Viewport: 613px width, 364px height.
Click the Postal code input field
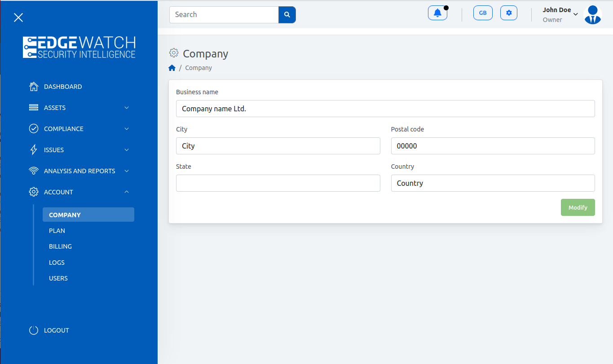[x=493, y=146]
